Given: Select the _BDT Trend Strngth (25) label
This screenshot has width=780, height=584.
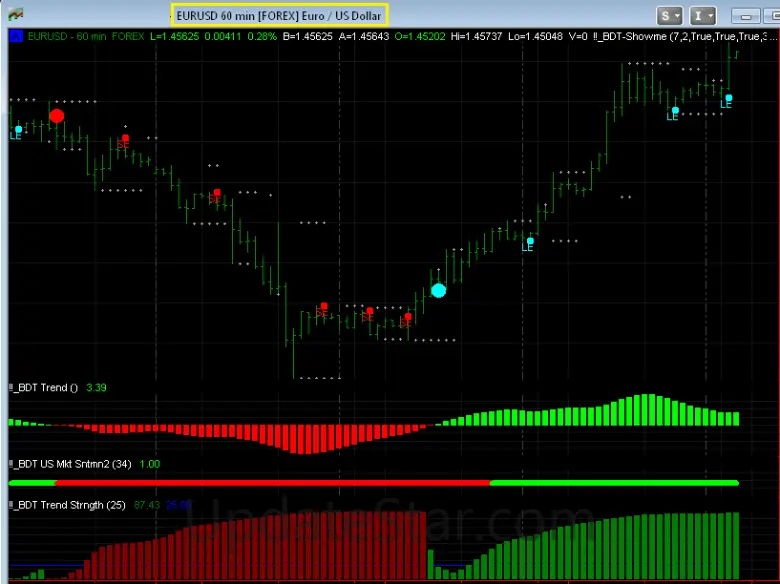Looking at the screenshot, I should pyautogui.click(x=68, y=505).
